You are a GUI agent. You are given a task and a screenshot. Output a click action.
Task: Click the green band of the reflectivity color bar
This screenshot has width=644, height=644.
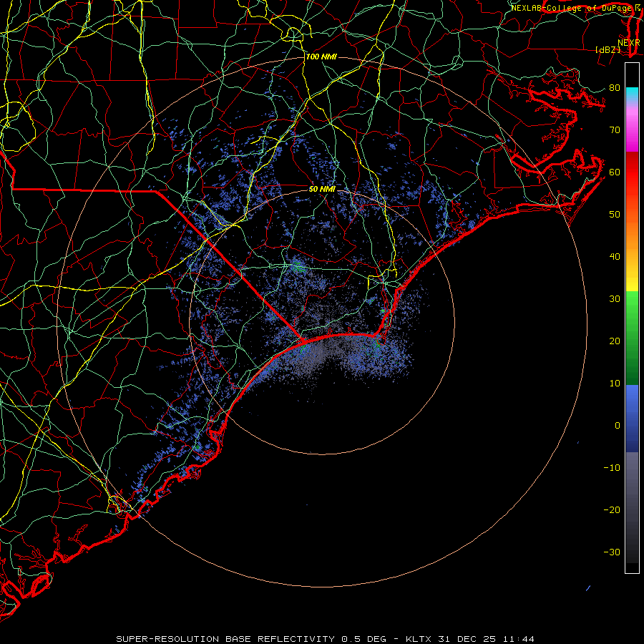pyautogui.click(x=632, y=338)
